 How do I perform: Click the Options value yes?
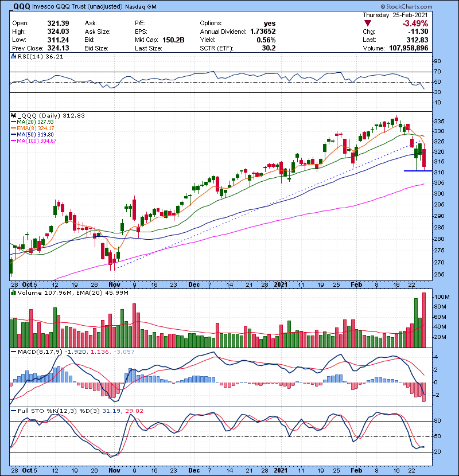(270, 24)
